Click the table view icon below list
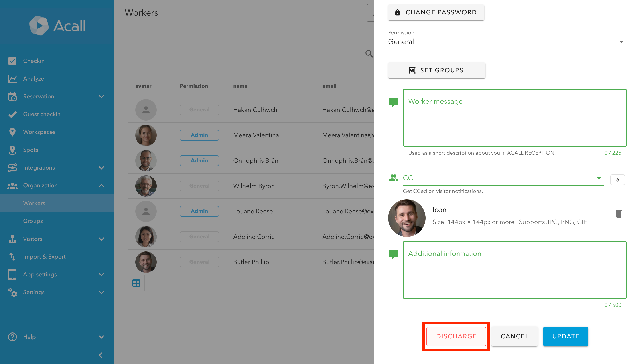Screen dimensions: 641x364 click(136, 283)
